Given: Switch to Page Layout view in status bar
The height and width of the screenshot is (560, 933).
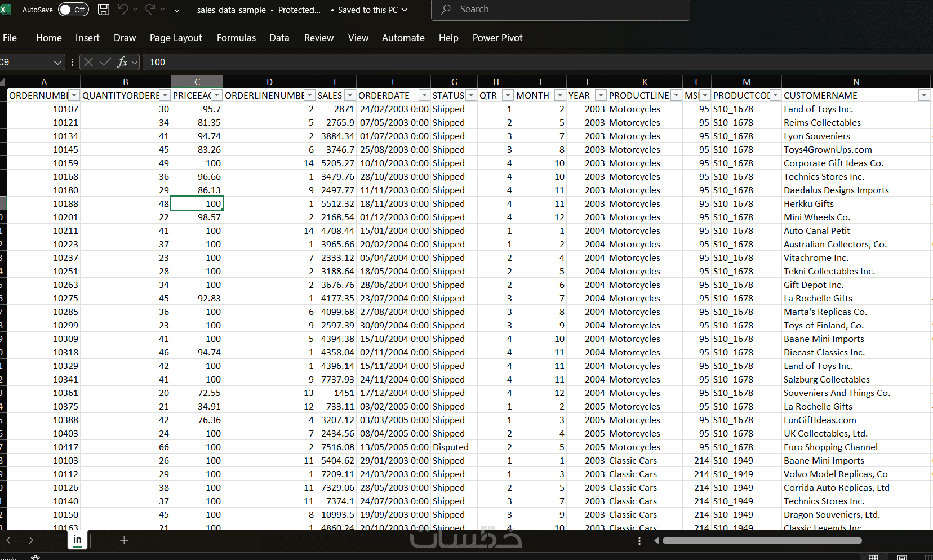Looking at the screenshot, I should 901,557.
